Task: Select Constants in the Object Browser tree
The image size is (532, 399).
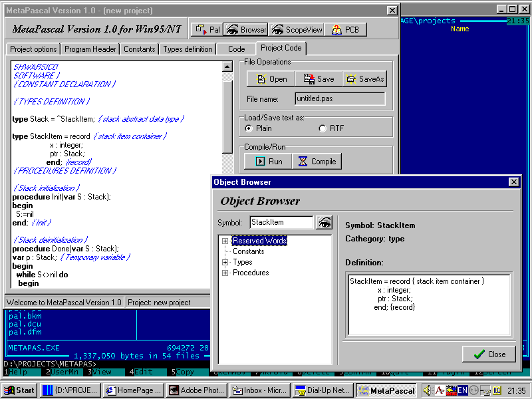Action: click(248, 251)
